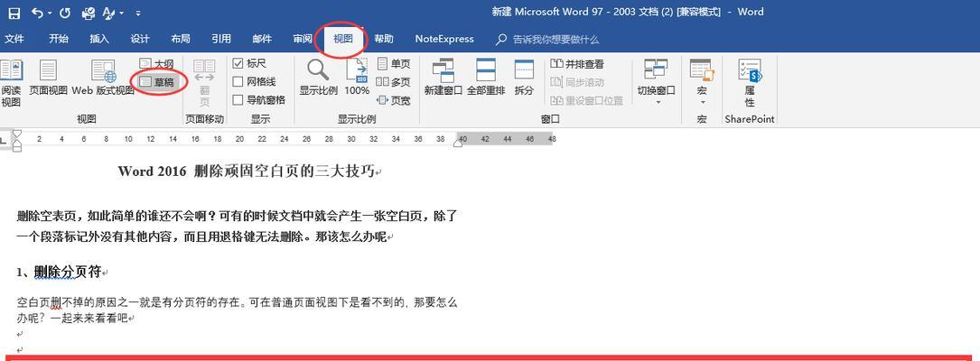Viewport: 980px width, 361px height.
Task: Click the tab stop selector at ruler's left end
Action: click(4, 139)
